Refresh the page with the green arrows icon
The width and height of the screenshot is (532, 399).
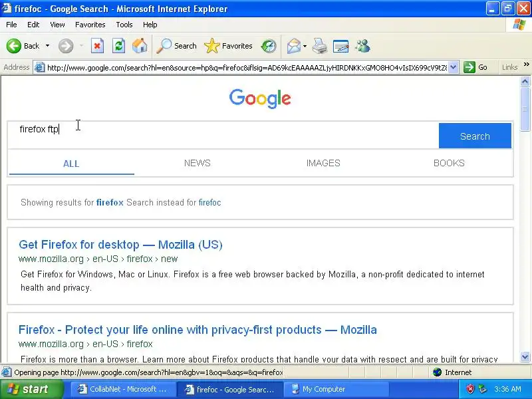click(x=119, y=46)
